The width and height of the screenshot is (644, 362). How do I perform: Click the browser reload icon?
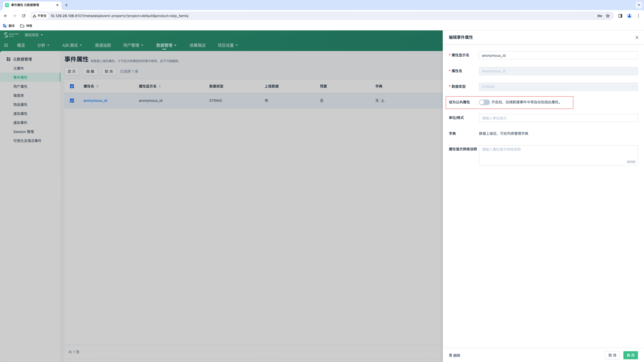pos(24,16)
